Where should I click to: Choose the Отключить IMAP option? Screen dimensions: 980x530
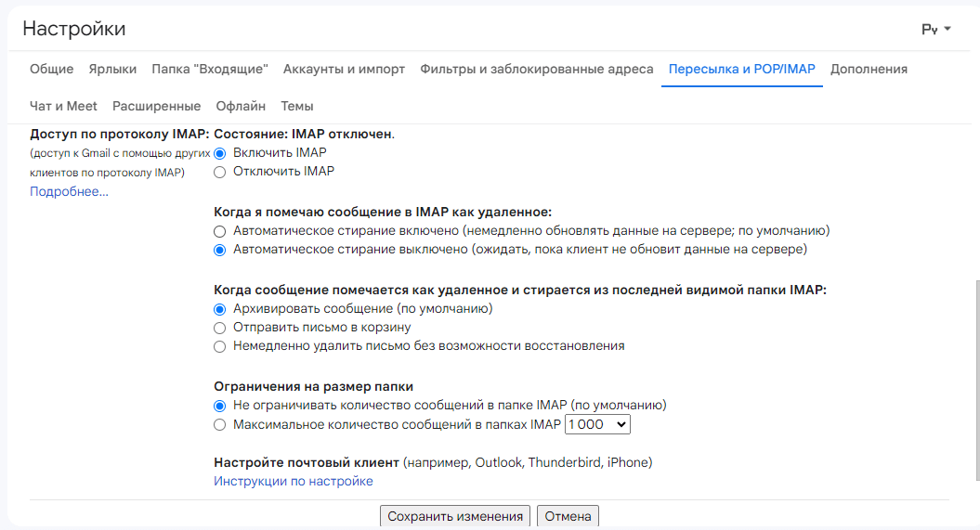click(219, 173)
